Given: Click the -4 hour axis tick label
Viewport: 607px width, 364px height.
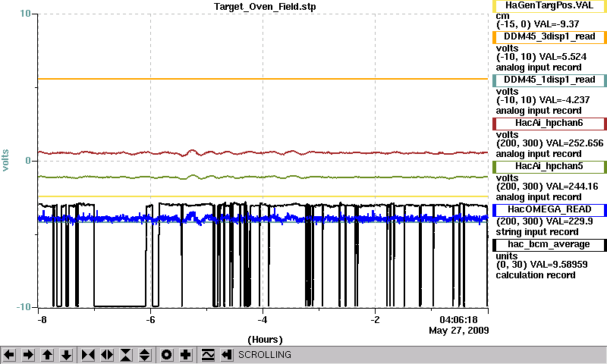Looking at the screenshot, I should pos(263,320).
